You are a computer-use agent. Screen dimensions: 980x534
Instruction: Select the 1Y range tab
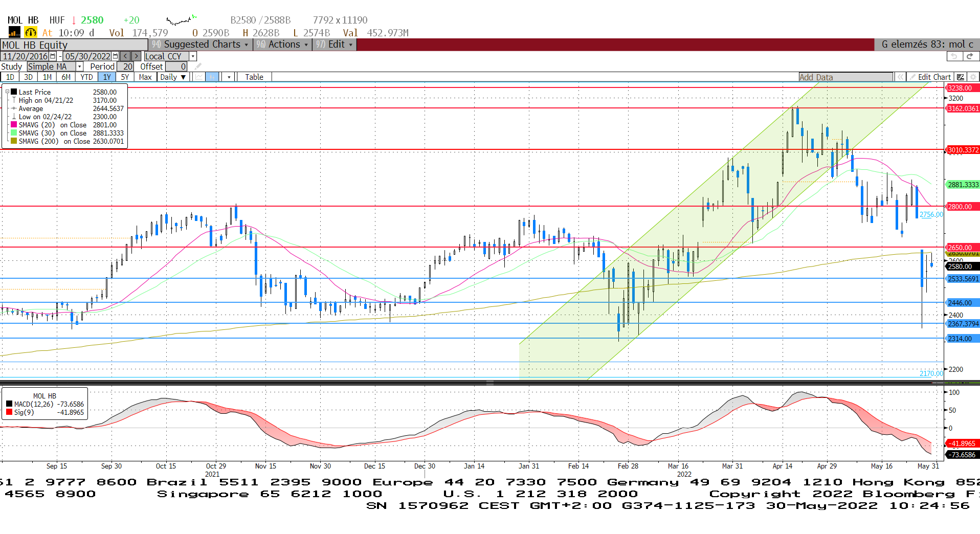click(x=107, y=77)
